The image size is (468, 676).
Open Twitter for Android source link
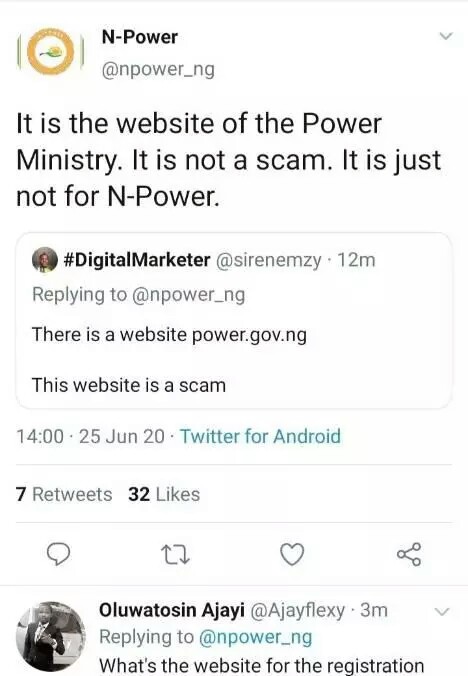pyautogui.click(x=260, y=436)
